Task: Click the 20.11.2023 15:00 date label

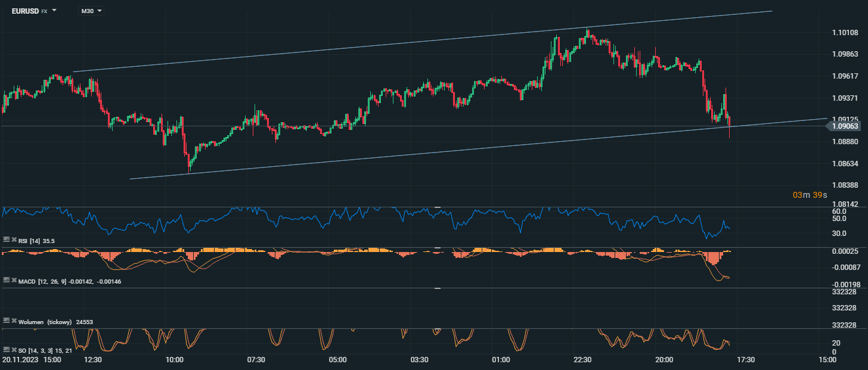Action: (x=31, y=360)
